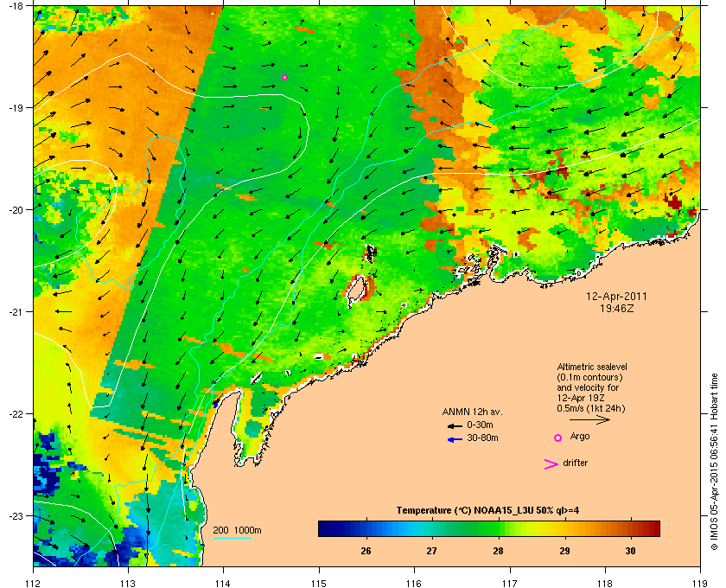Click the longitude 112 axis label
726x588 pixels.
tap(33, 583)
